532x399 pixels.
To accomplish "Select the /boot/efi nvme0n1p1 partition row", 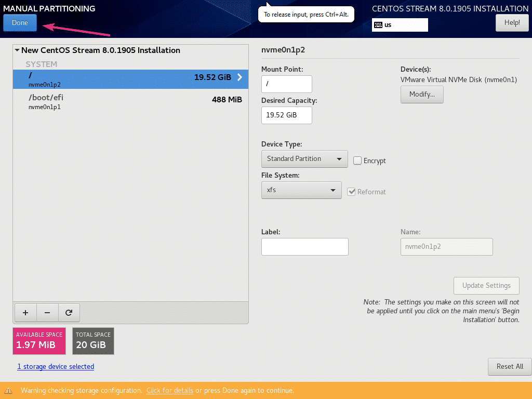I will (130, 101).
